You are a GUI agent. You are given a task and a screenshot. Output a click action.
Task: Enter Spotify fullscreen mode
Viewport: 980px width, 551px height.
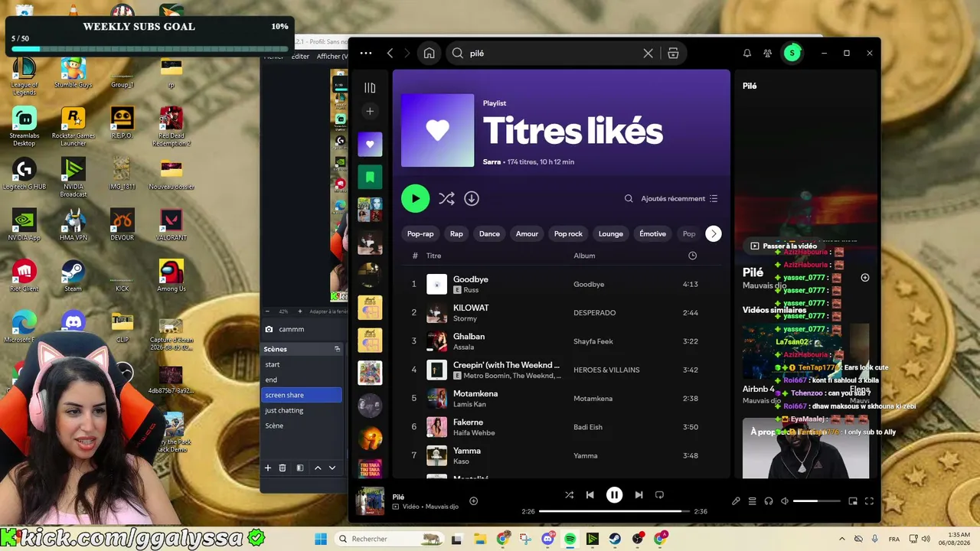click(869, 501)
